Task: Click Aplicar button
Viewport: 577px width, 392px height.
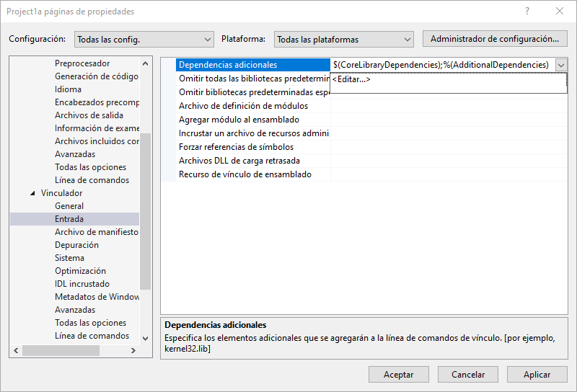Action: point(537,375)
